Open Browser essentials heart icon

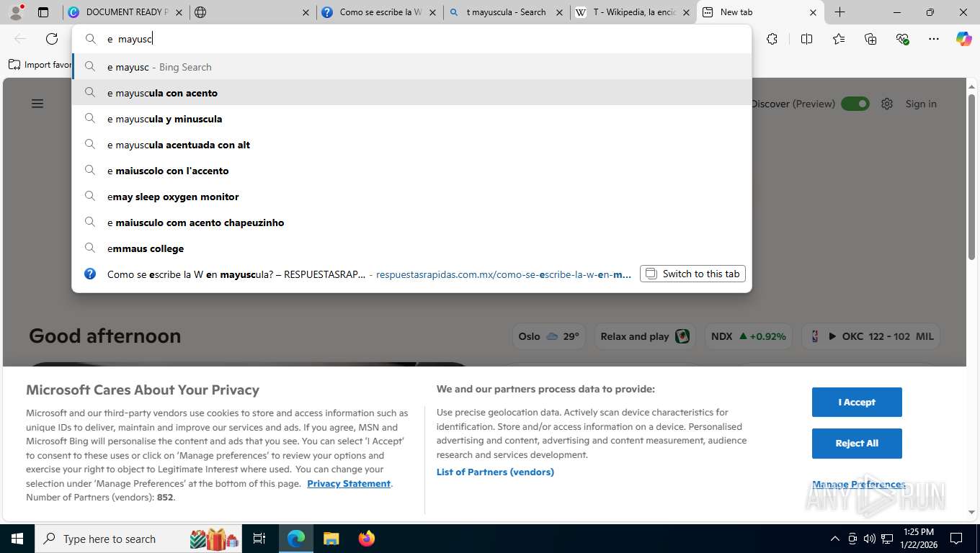(x=903, y=39)
